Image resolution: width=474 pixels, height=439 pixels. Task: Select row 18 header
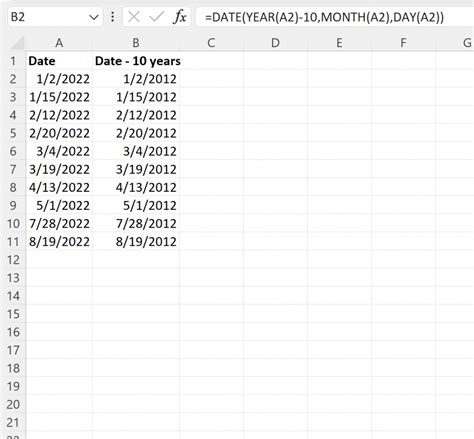point(13,368)
